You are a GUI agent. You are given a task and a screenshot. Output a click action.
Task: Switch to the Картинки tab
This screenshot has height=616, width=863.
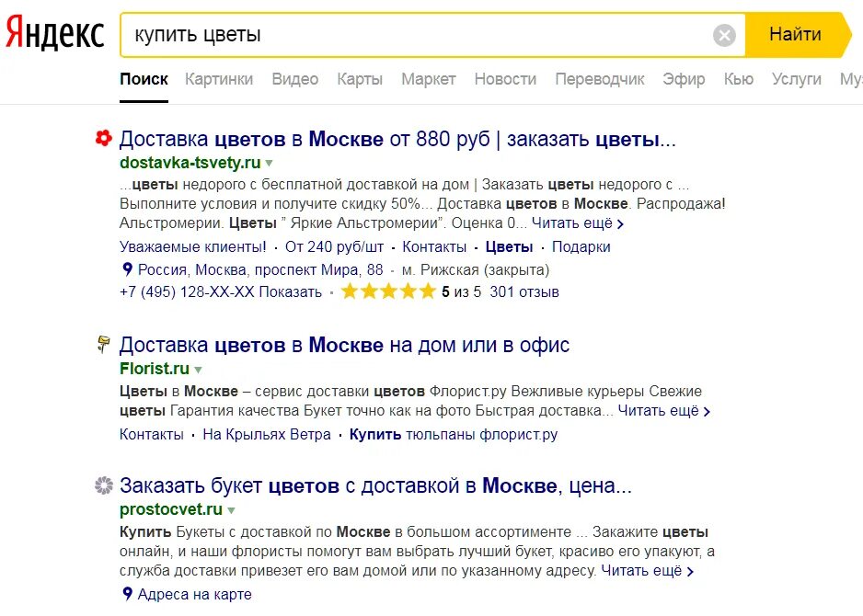coord(219,79)
